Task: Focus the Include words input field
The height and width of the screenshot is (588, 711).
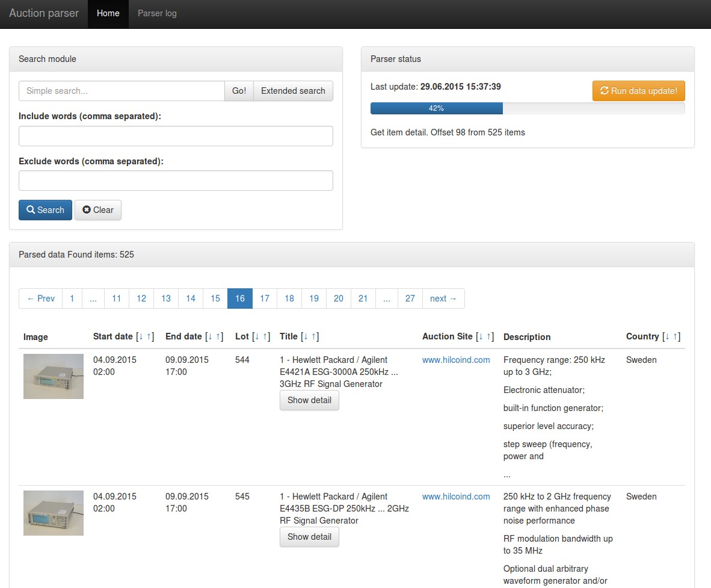Action: pos(176,136)
